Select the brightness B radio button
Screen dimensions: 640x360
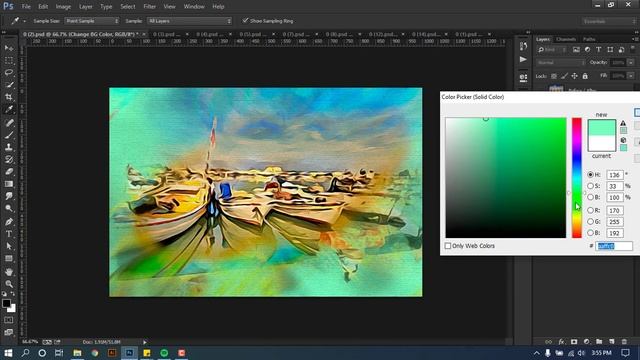click(590, 197)
